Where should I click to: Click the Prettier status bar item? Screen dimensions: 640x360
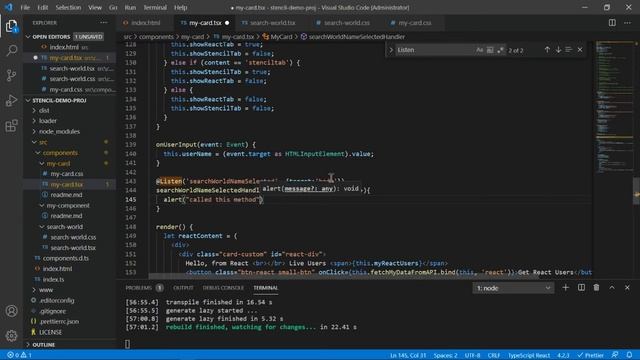point(590,355)
